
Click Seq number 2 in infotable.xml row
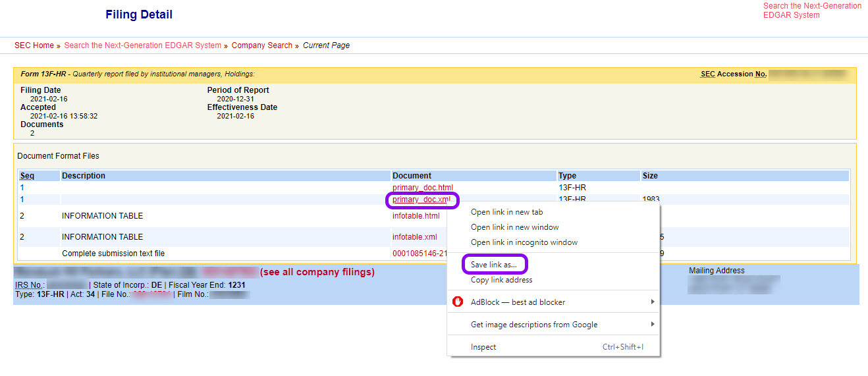pyautogui.click(x=22, y=237)
